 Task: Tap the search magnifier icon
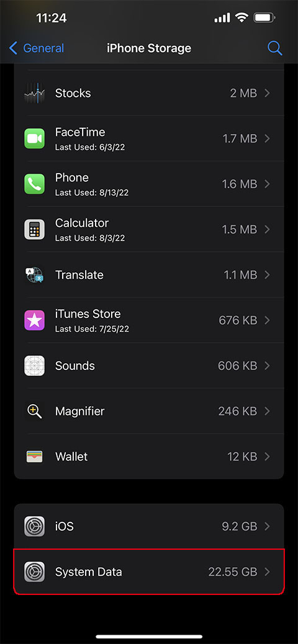point(275,48)
